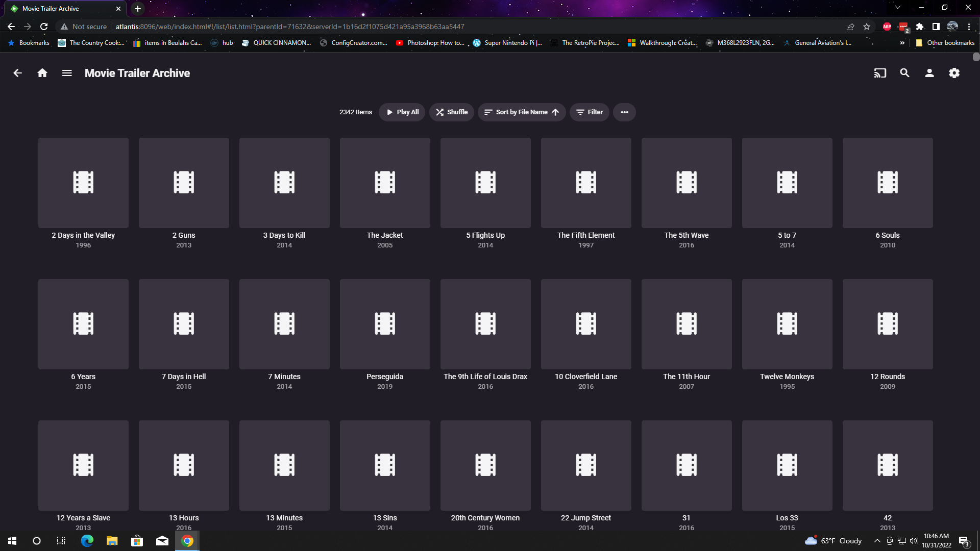The height and width of the screenshot is (551, 980).
Task: Open The RetroPie Project bookmark
Action: [x=585, y=43]
